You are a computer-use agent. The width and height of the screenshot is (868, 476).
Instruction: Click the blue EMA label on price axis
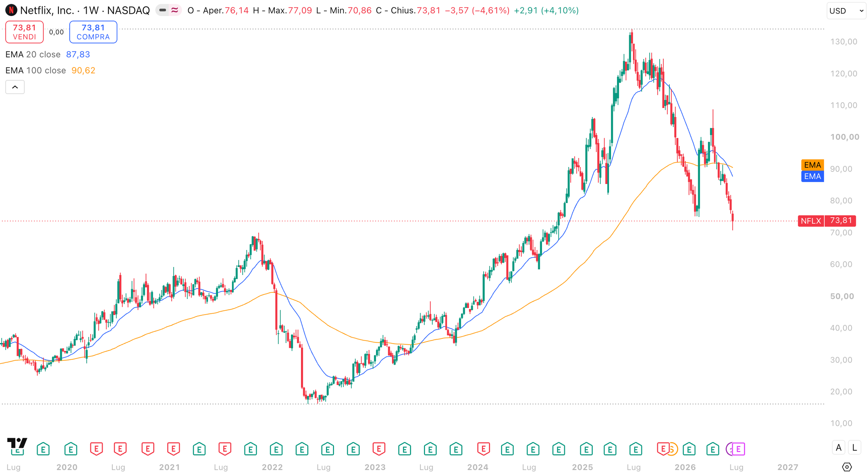(812, 176)
